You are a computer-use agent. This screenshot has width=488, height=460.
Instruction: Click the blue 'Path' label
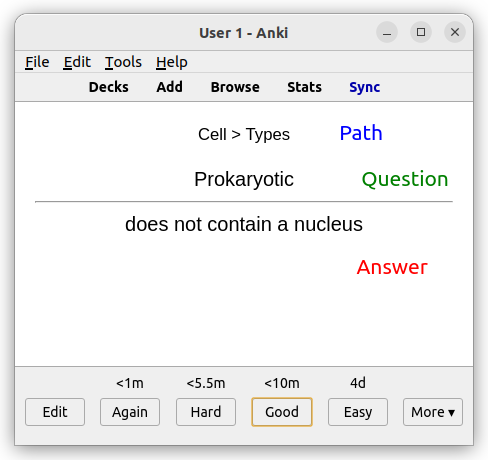point(361,133)
